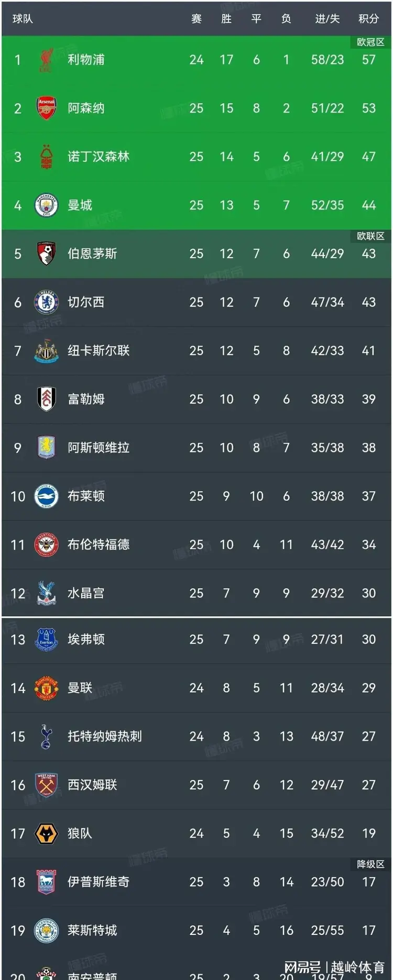Select the Nottingham Forest tree logo
The image size is (393, 980).
tap(46, 157)
